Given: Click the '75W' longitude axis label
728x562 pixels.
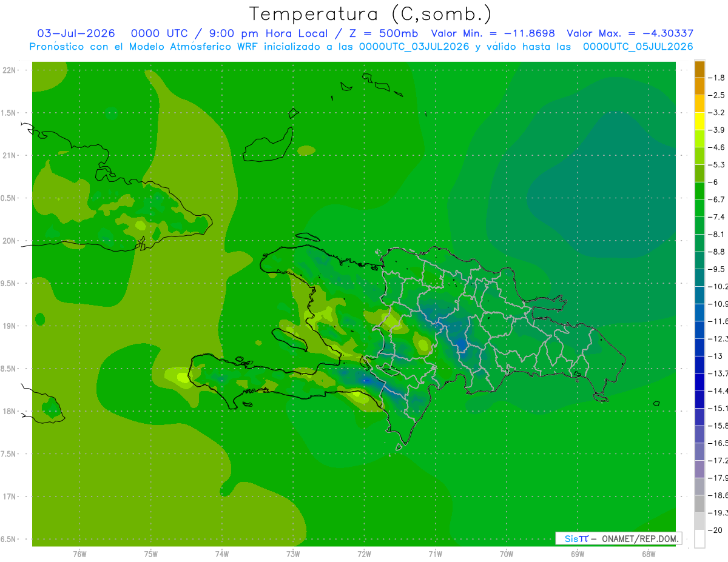Looking at the screenshot, I should [x=151, y=554].
